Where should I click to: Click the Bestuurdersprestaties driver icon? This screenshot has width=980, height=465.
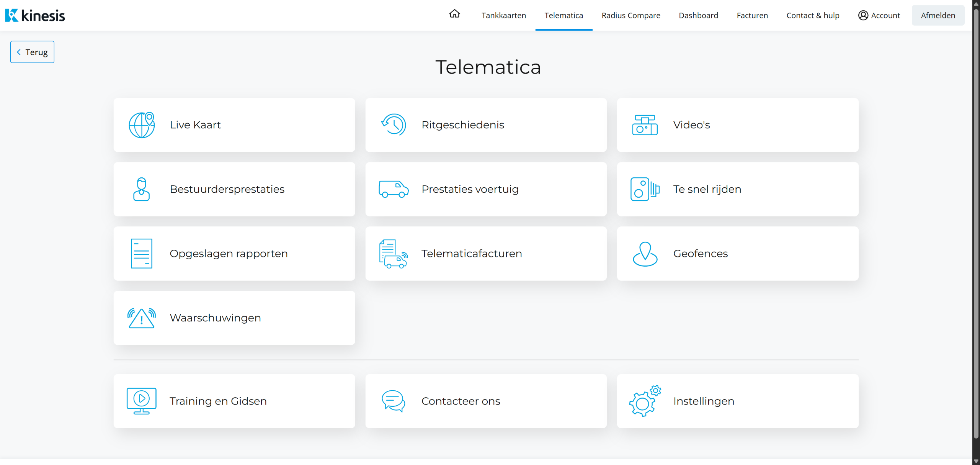coord(142,189)
